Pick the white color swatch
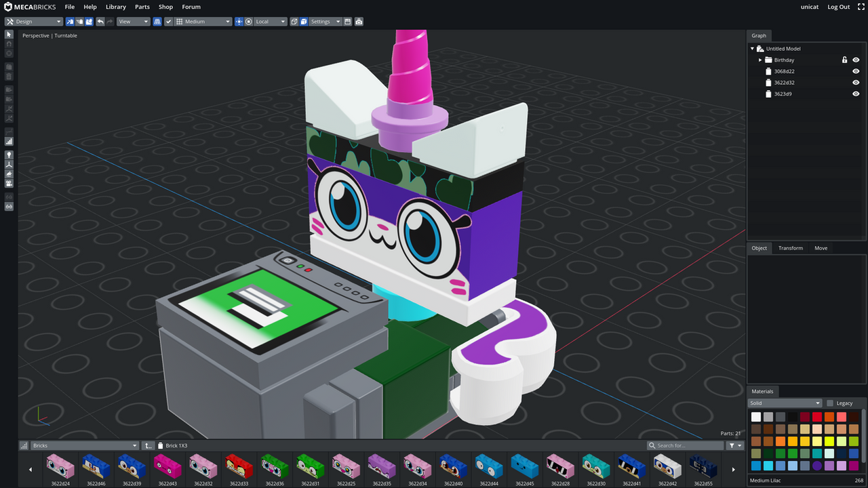The width and height of the screenshot is (868, 488). click(756, 417)
